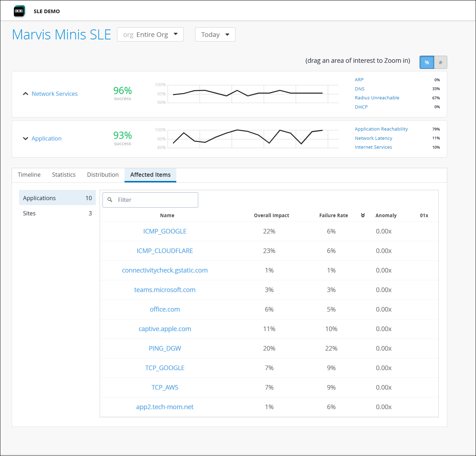Click the Application success trend chart
The height and width of the screenshot is (456, 476).
coord(248,138)
